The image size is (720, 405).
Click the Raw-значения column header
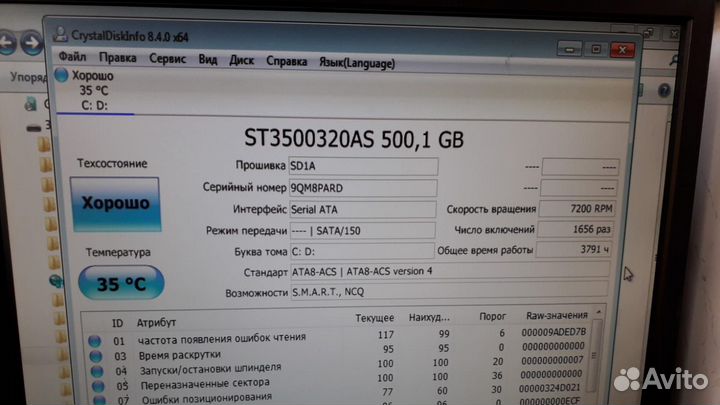(557, 315)
